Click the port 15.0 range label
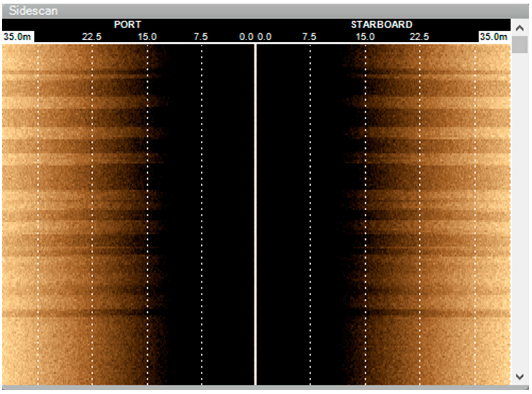The image size is (532, 394). click(x=147, y=37)
